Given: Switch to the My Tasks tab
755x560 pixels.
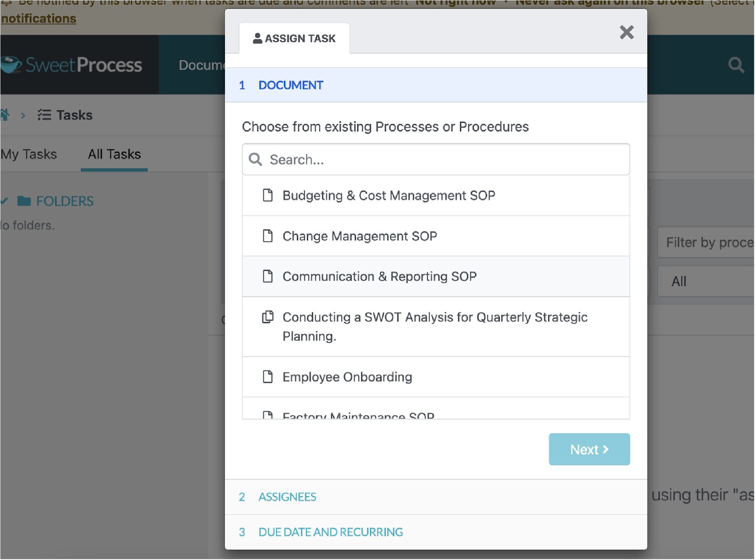Looking at the screenshot, I should (x=29, y=154).
